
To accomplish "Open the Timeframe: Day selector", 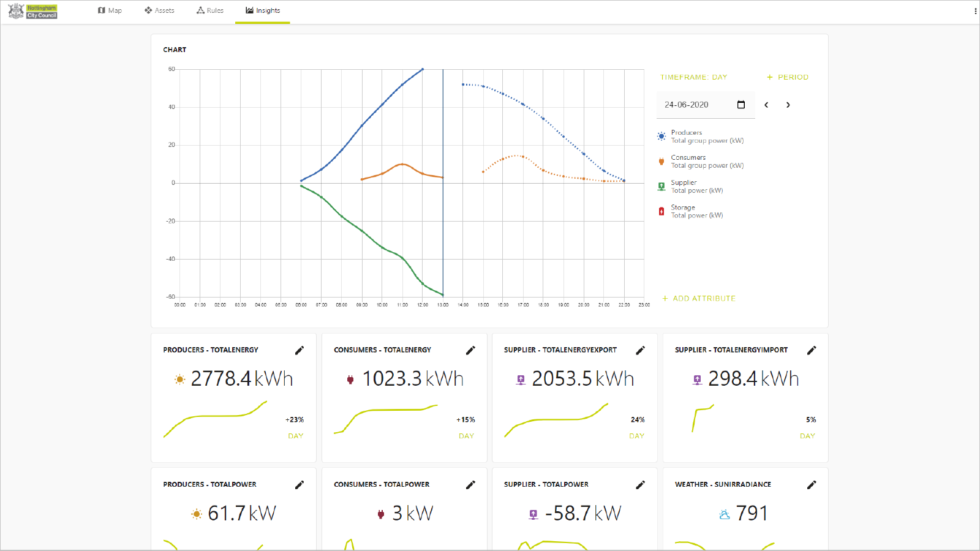I will [x=693, y=77].
